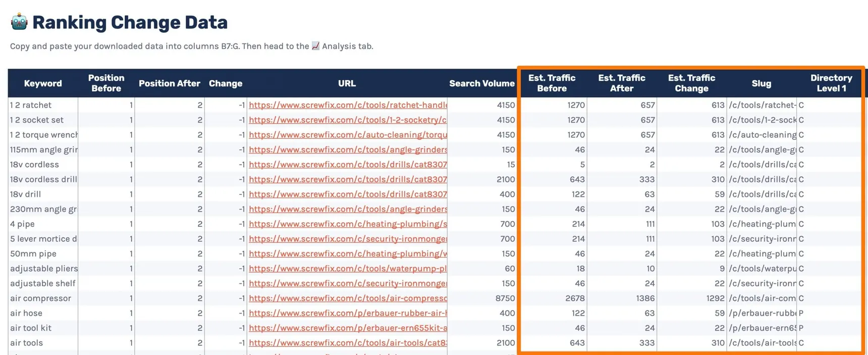Click the search volume 60 cell
Image resolution: width=868 pixels, height=355 pixels.
coord(482,269)
